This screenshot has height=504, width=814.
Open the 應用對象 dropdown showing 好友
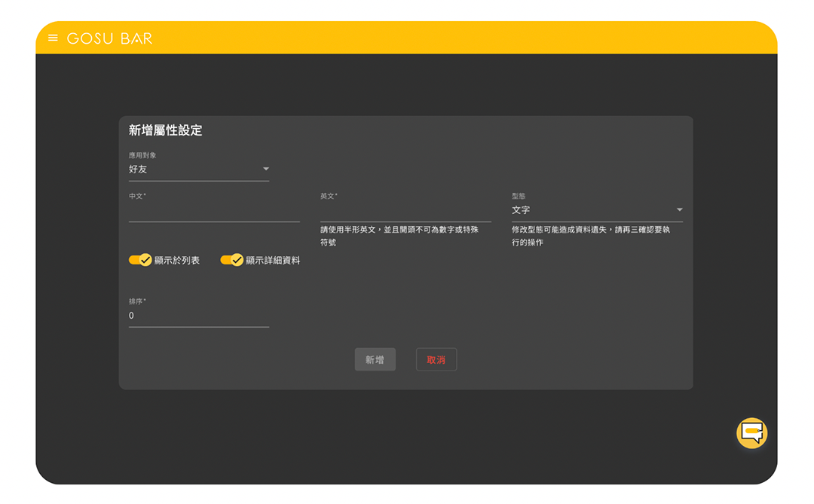(199, 170)
